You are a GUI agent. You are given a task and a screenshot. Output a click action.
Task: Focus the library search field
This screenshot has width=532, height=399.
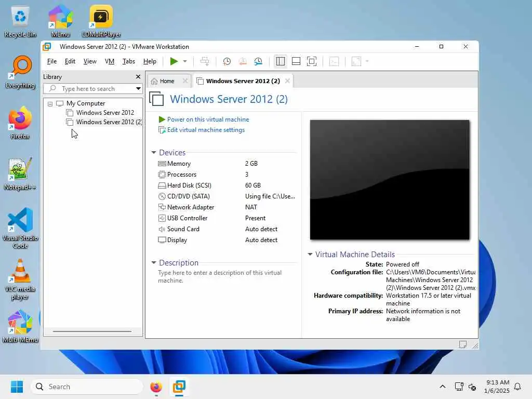(89, 89)
